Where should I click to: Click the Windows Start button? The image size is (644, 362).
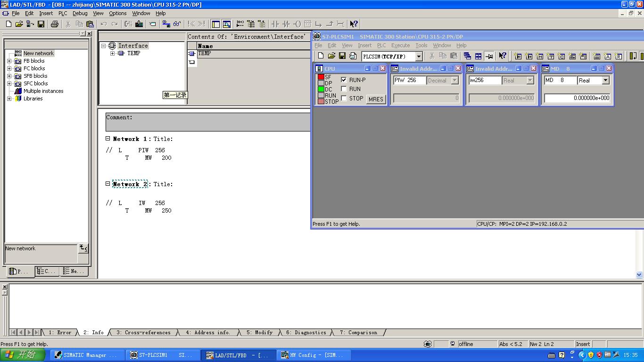23,355
